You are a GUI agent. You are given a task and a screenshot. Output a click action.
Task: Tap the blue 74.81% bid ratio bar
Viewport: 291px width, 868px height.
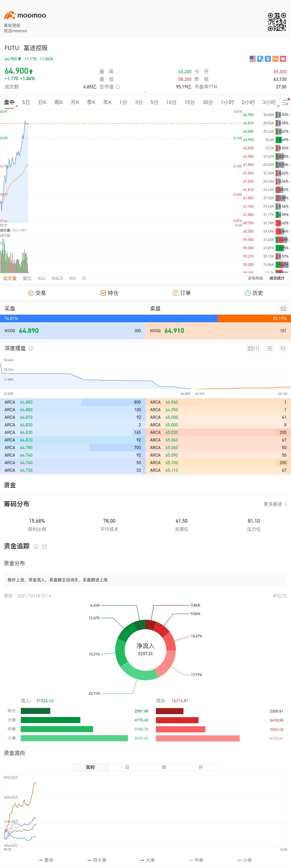(109, 318)
